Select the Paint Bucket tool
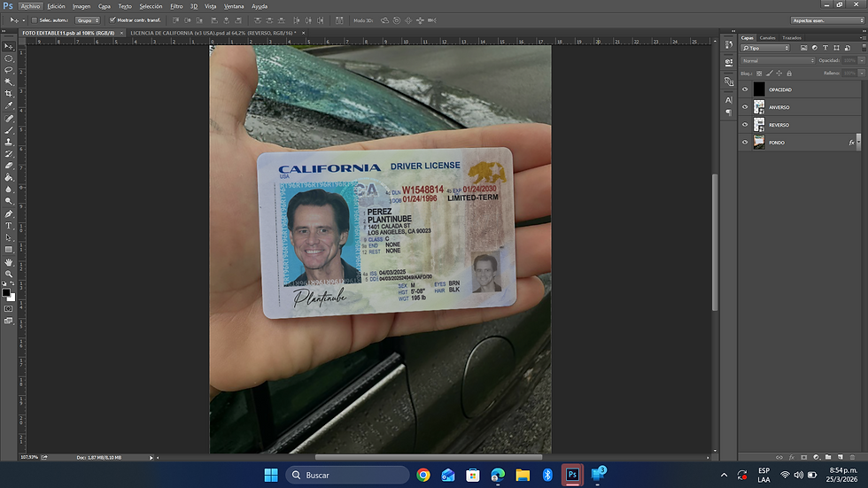 pos(8,178)
